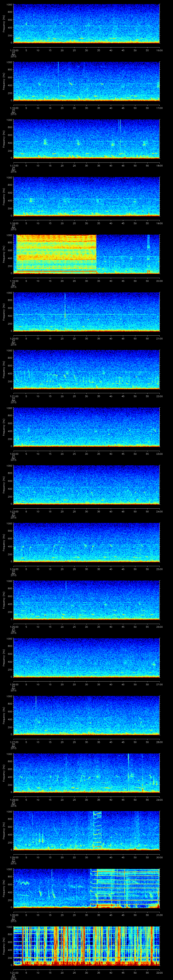173x980 pixels.
Task: Click the 32:00 end time label
Action: (x=159, y=972)
